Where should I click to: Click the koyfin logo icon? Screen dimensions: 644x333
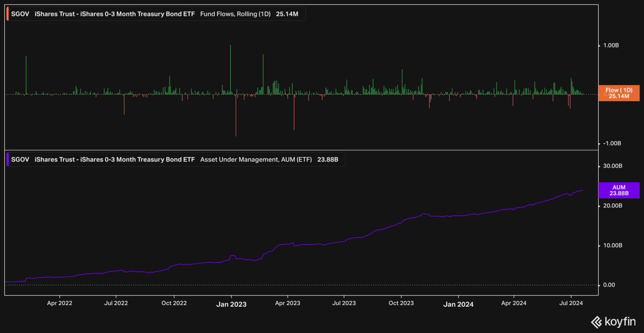pyautogui.click(x=596, y=322)
